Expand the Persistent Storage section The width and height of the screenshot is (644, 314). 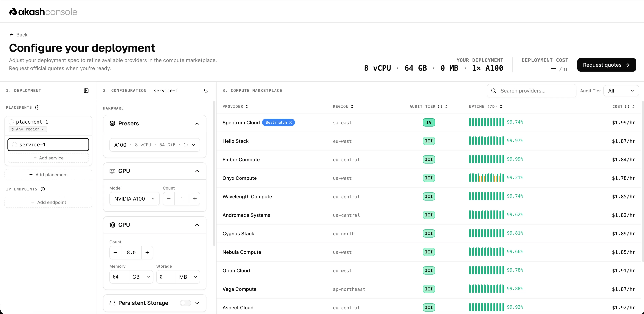197,303
